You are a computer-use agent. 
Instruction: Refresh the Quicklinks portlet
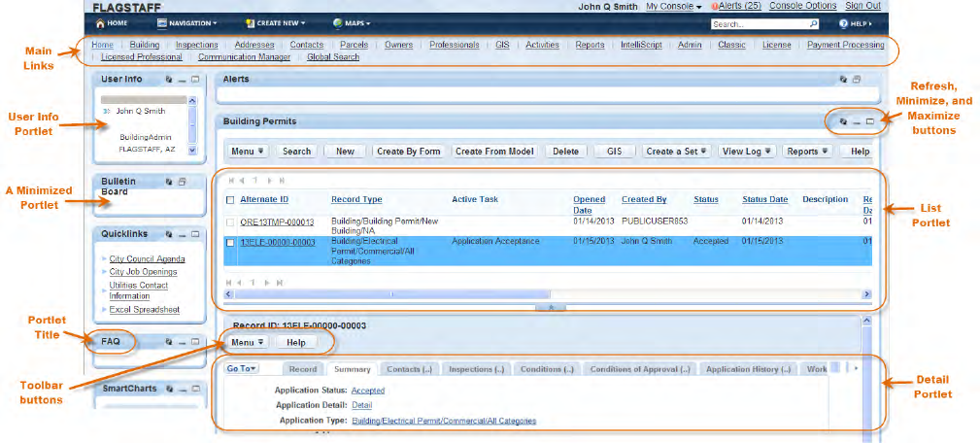click(x=169, y=234)
